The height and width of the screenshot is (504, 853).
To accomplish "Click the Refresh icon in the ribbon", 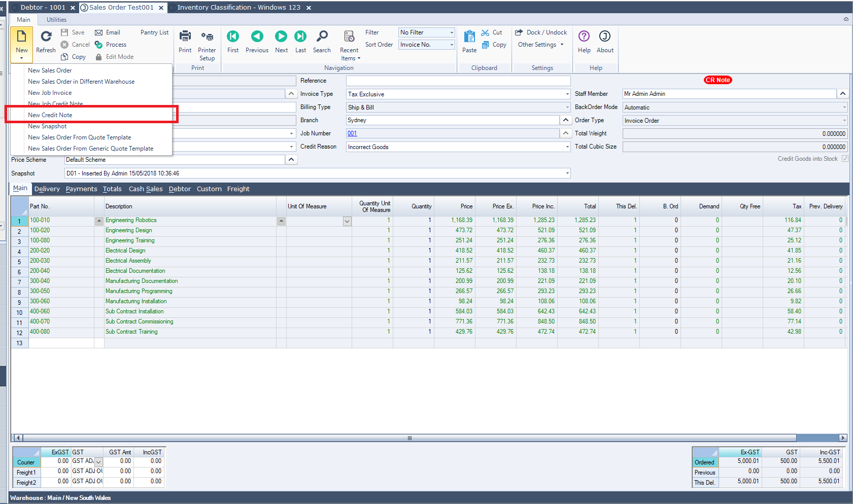I will 46,37.
